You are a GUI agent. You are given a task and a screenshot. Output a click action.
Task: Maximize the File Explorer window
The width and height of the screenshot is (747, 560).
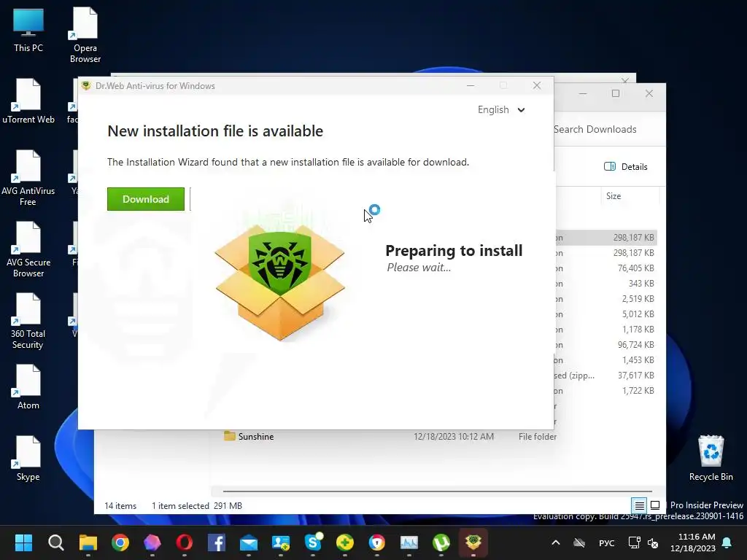(616, 93)
